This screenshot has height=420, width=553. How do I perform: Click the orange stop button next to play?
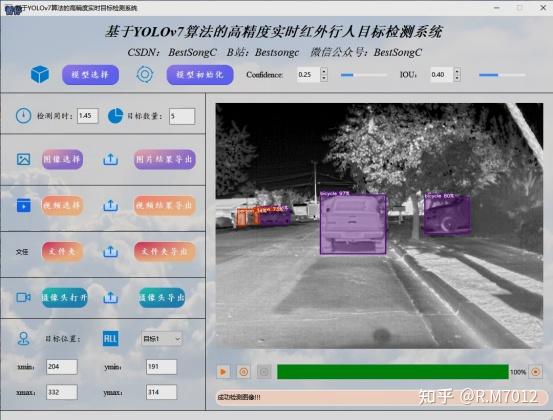click(x=243, y=372)
